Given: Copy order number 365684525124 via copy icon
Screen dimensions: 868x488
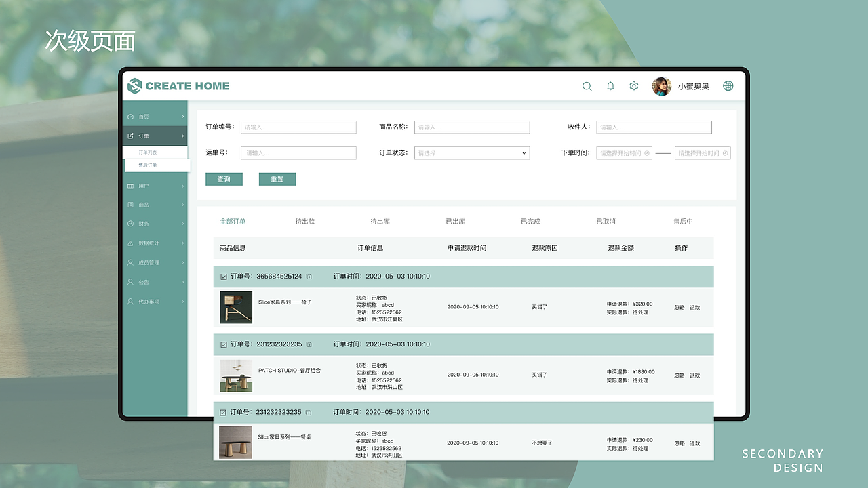Looking at the screenshot, I should pos(309,277).
